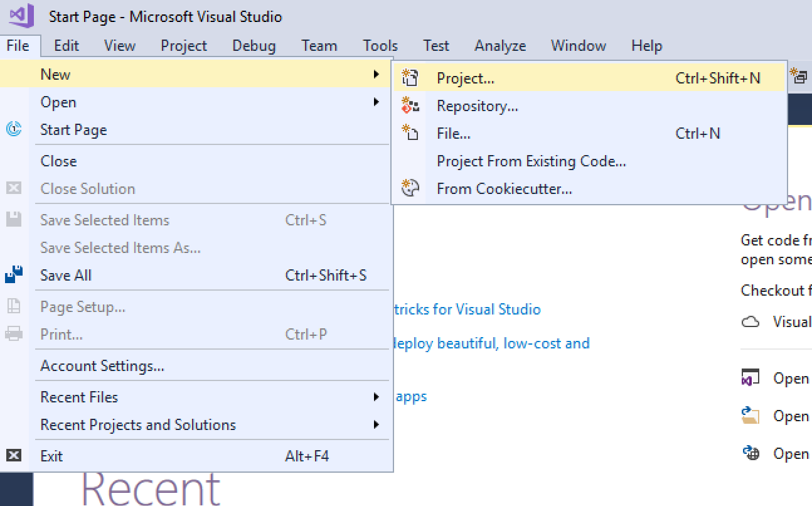This screenshot has height=506, width=812.
Task: Click the Visual cloud checkout link
Action: pos(791,322)
